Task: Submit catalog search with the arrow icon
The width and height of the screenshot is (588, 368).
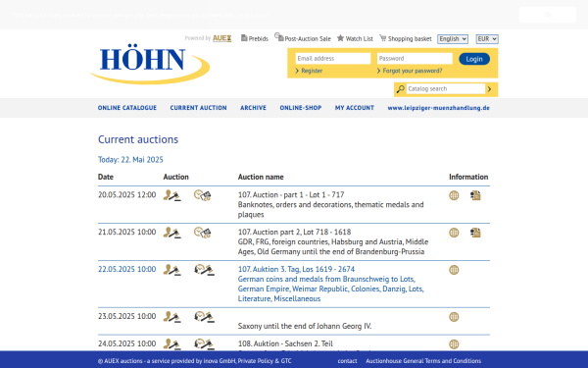Action: (x=489, y=89)
